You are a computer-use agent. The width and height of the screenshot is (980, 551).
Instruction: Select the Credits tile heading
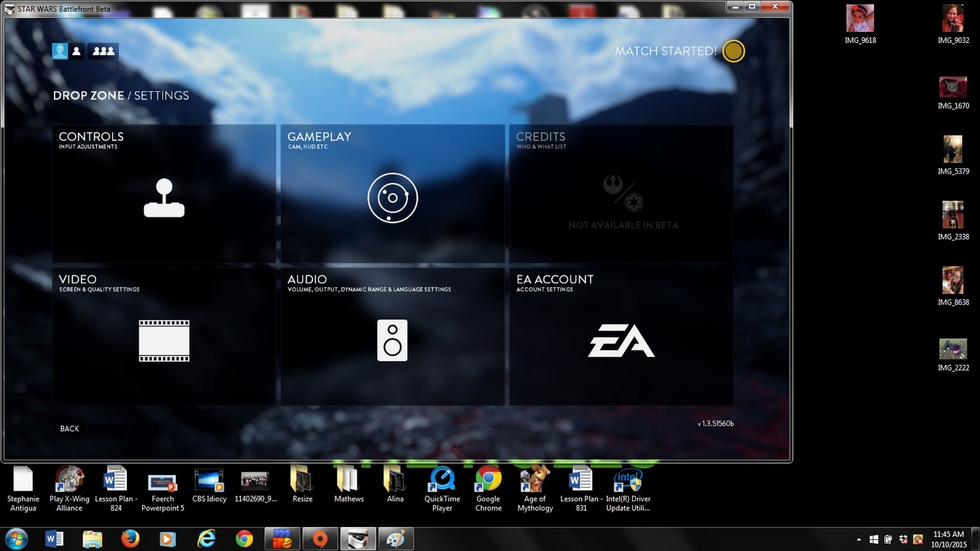(x=540, y=136)
